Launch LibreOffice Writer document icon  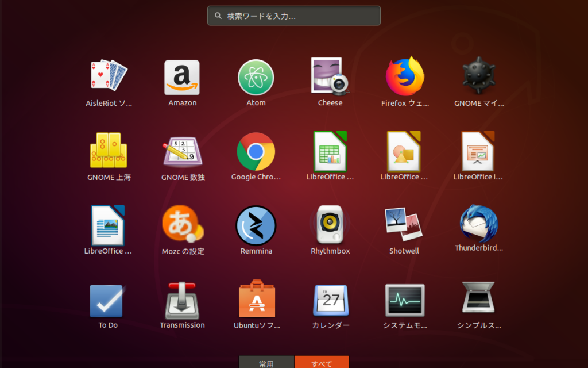coord(109,225)
